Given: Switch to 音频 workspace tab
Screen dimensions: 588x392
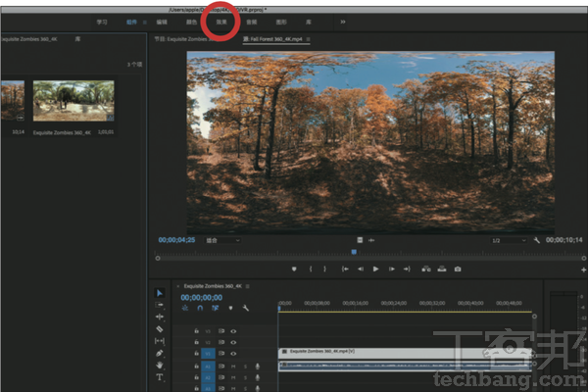Looking at the screenshot, I should 251,23.
